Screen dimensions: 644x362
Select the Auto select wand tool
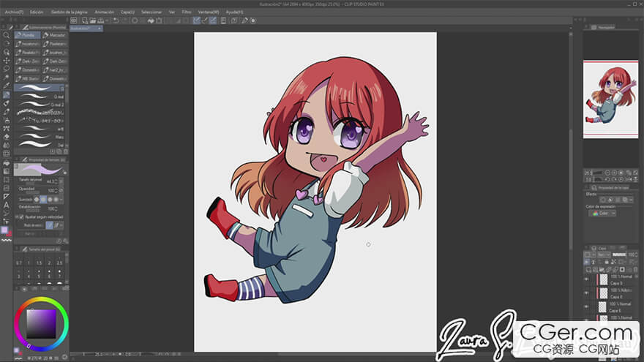(x=6, y=78)
